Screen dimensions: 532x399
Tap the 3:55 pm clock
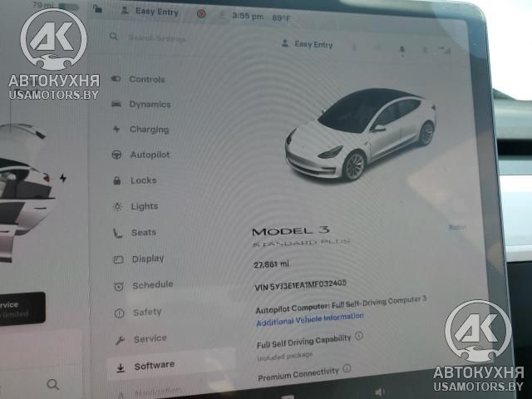248,16
